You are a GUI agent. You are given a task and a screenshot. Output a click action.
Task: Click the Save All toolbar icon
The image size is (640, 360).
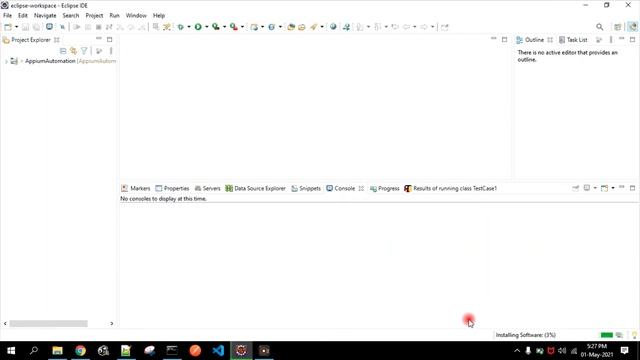tap(36, 27)
